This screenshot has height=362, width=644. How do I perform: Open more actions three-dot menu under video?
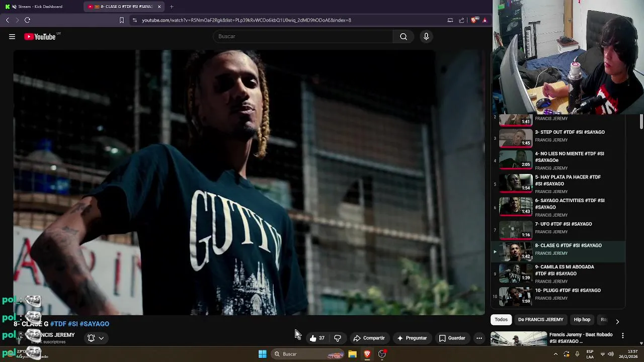(x=479, y=338)
